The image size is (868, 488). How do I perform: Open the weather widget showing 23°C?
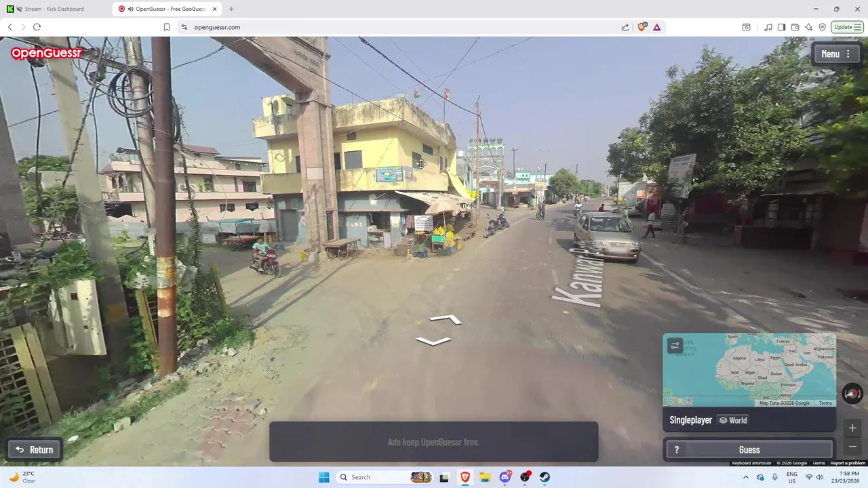point(22,477)
